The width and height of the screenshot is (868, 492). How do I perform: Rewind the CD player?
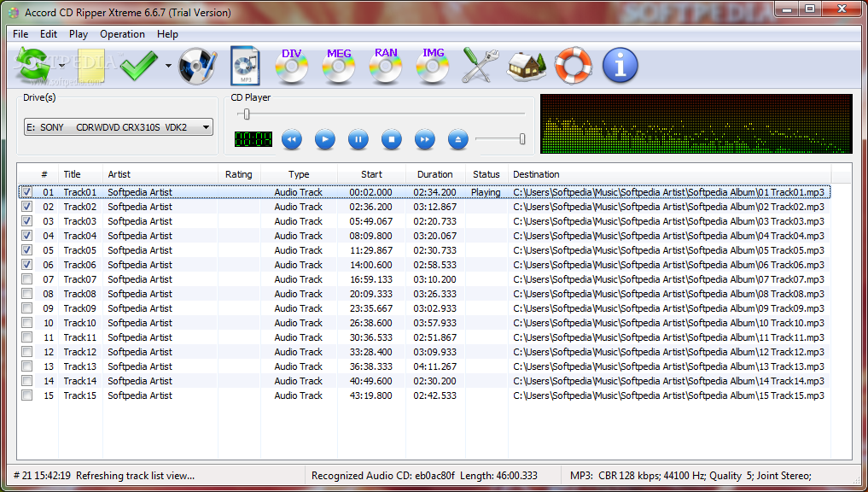click(292, 139)
